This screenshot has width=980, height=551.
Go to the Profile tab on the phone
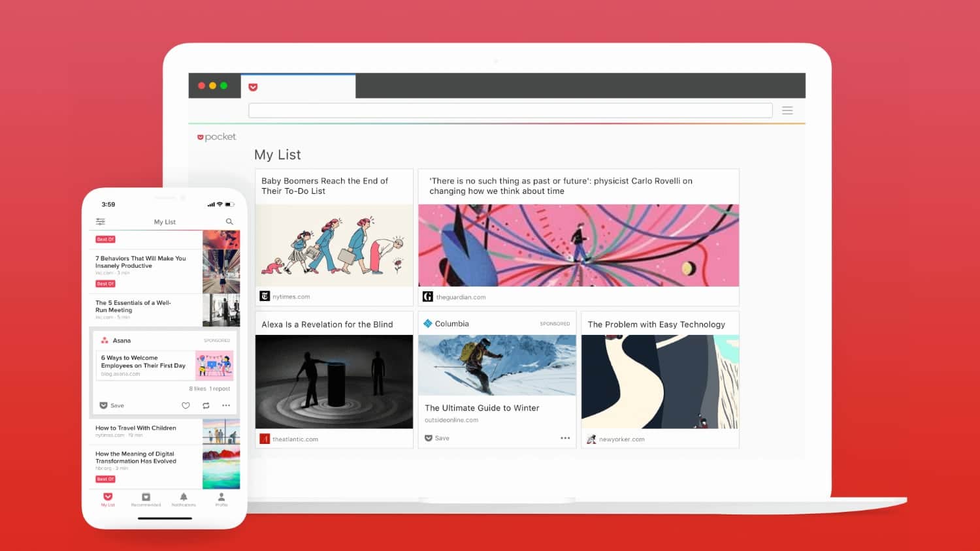click(x=221, y=500)
